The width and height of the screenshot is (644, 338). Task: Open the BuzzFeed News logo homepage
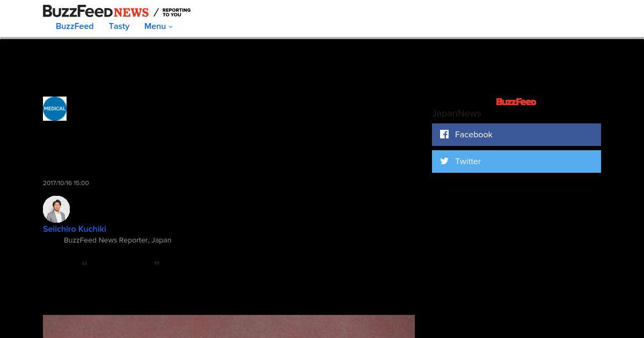tap(96, 11)
